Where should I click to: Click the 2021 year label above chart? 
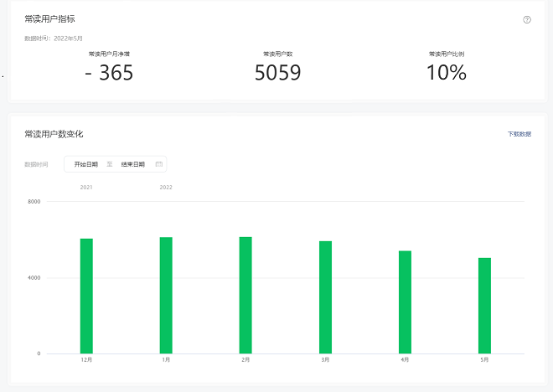tap(86, 188)
